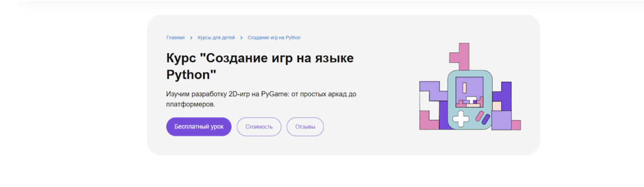644x187 pixels.
Task: Click the light purple square block bottom right
Action: pos(501,120)
